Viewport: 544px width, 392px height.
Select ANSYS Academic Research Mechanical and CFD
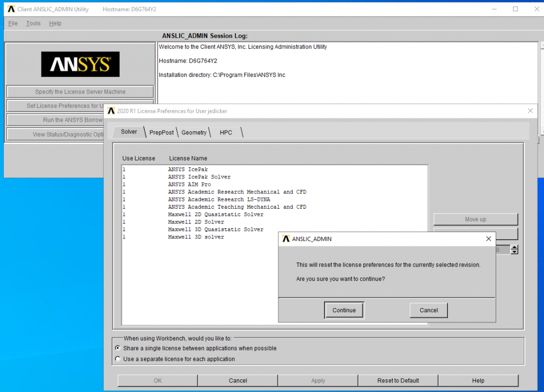(275, 192)
